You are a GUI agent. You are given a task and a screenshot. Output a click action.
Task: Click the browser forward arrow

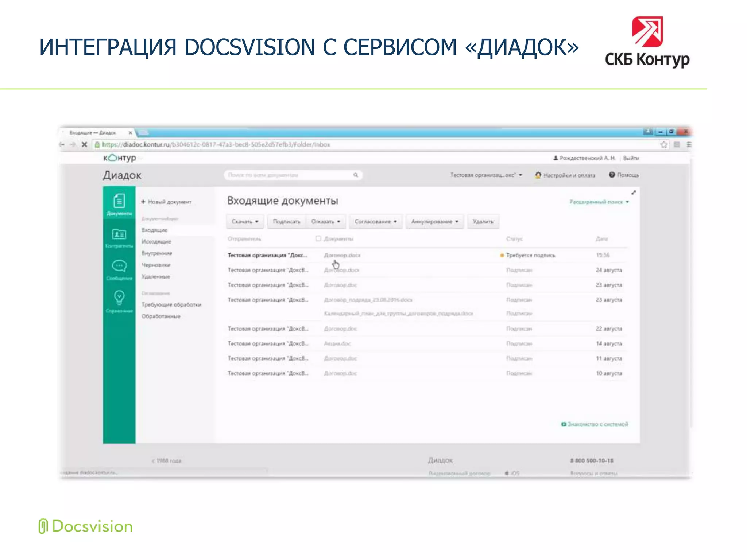(x=73, y=144)
